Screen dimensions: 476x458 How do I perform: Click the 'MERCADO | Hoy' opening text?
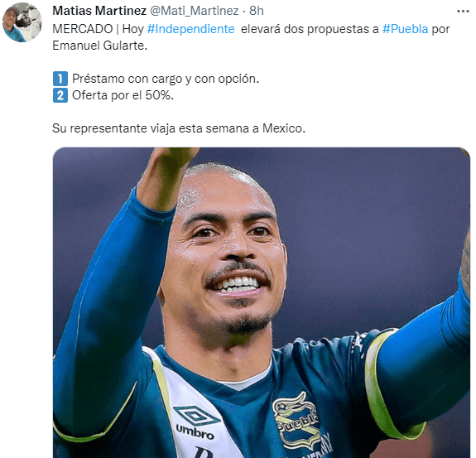point(98,29)
